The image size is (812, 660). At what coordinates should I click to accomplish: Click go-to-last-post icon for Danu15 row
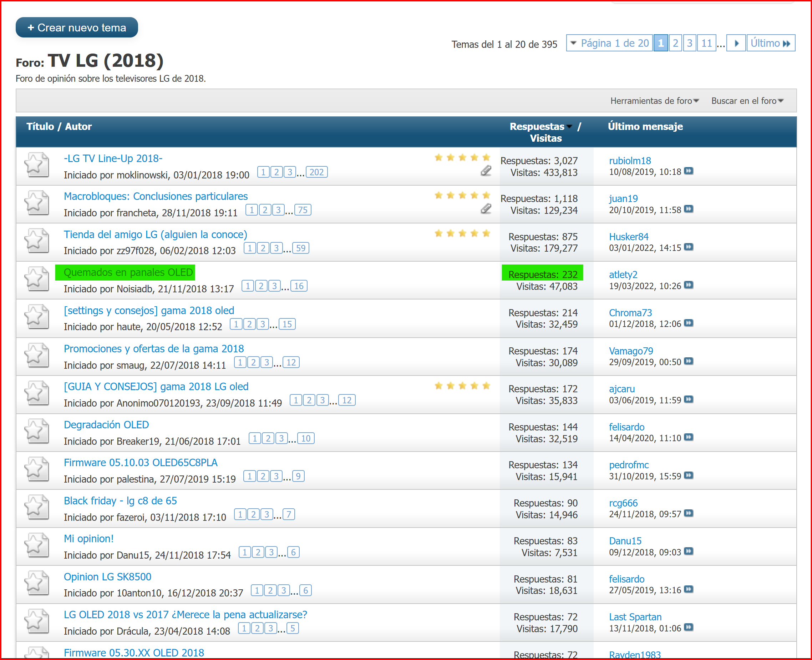click(x=689, y=551)
